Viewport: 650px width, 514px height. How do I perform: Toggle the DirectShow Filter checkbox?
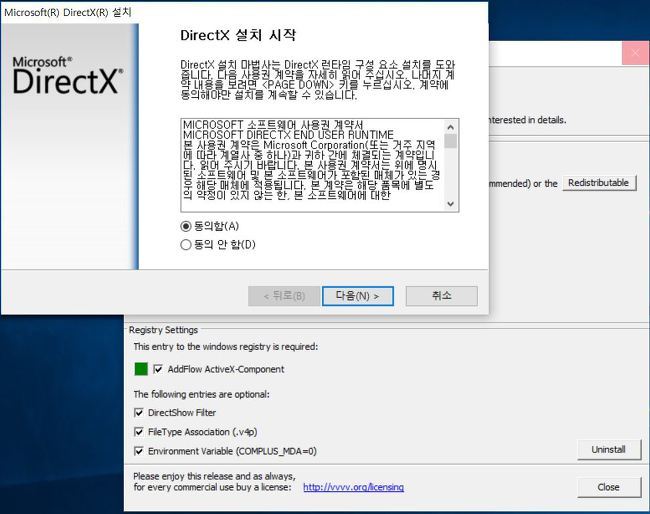pyautogui.click(x=139, y=413)
